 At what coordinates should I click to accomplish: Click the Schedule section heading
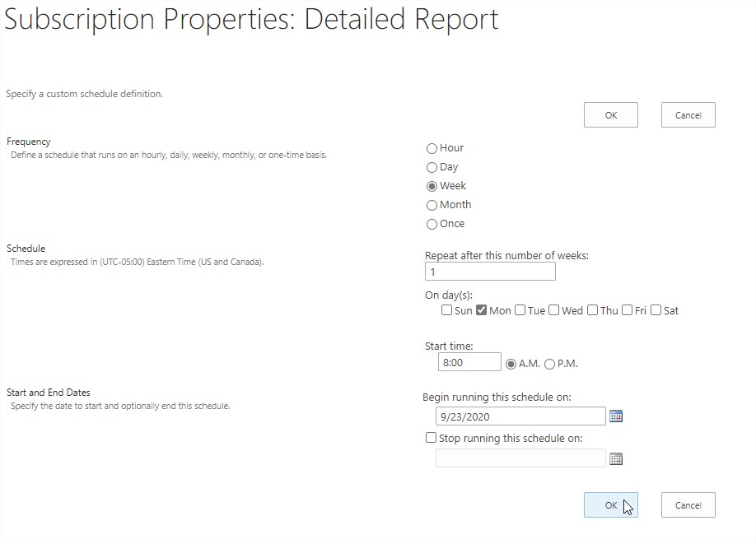[26, 249]
